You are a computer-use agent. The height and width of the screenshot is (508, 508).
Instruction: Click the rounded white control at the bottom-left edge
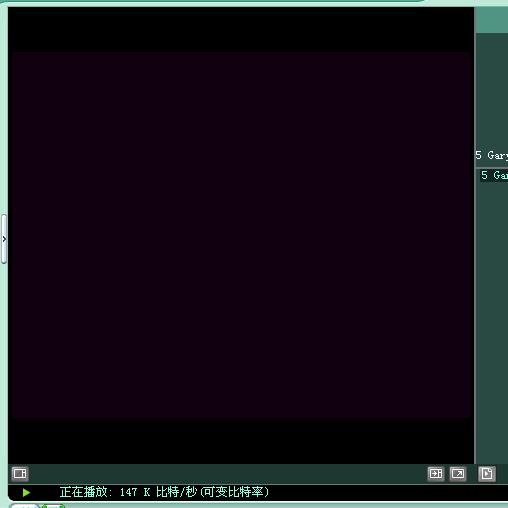pyautogui.click(x=25, y=506)
